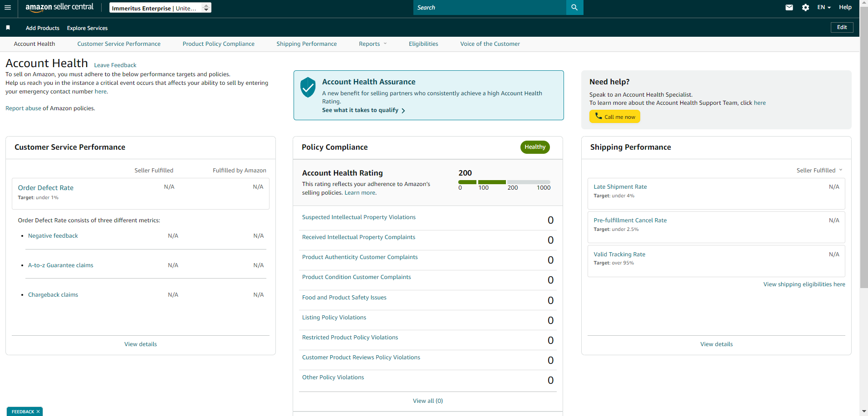Click View all (0) link
The width and height of the screenshot is (868, 416).
pos(428,401)
